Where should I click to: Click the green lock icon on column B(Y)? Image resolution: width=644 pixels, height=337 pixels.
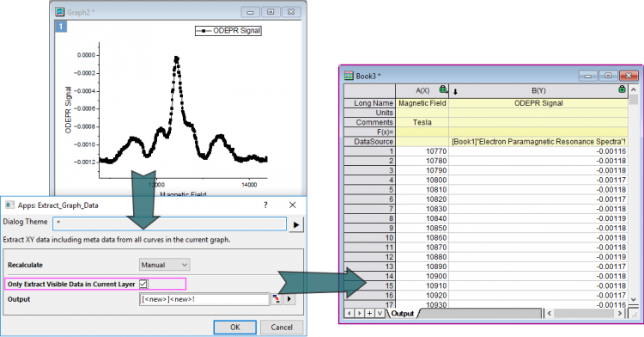pos(622,89)
